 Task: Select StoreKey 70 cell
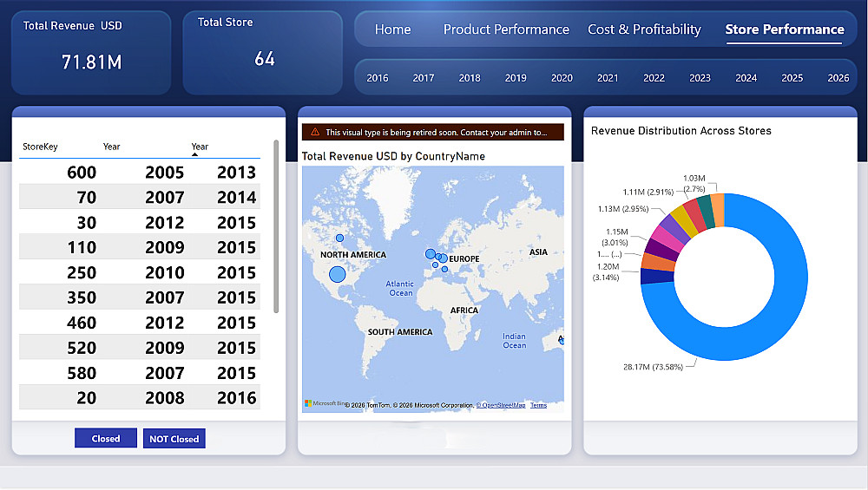pyautogui.click(x=86, y=198)
